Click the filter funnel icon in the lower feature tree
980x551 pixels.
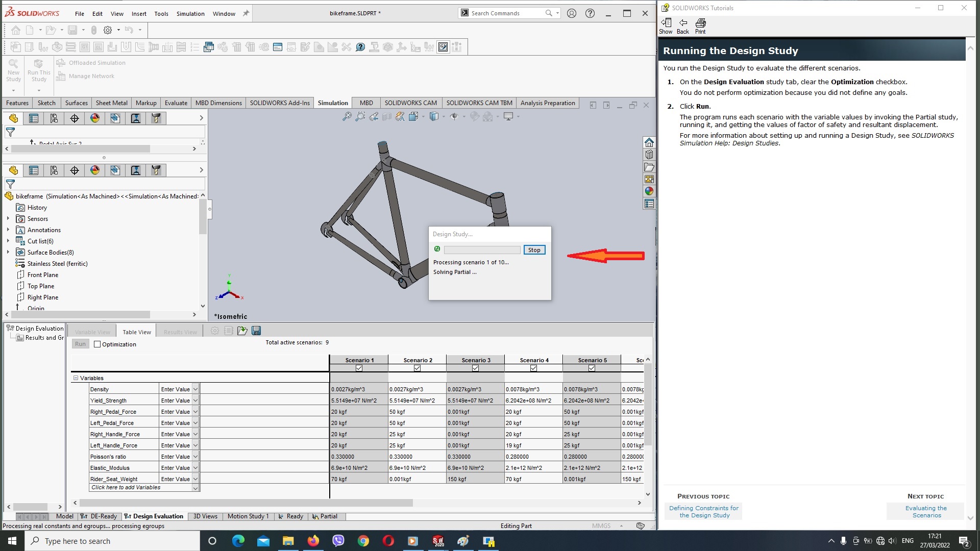10,184
